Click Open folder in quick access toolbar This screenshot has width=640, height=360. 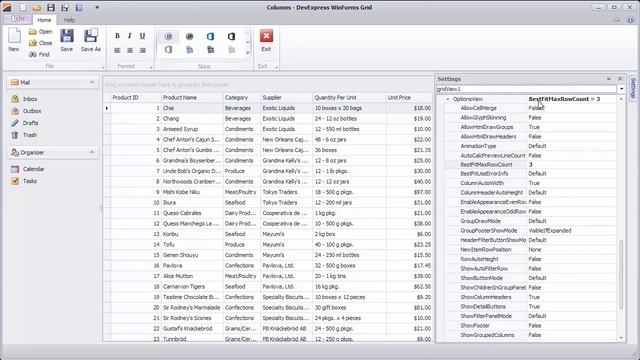tap(37, 7)
